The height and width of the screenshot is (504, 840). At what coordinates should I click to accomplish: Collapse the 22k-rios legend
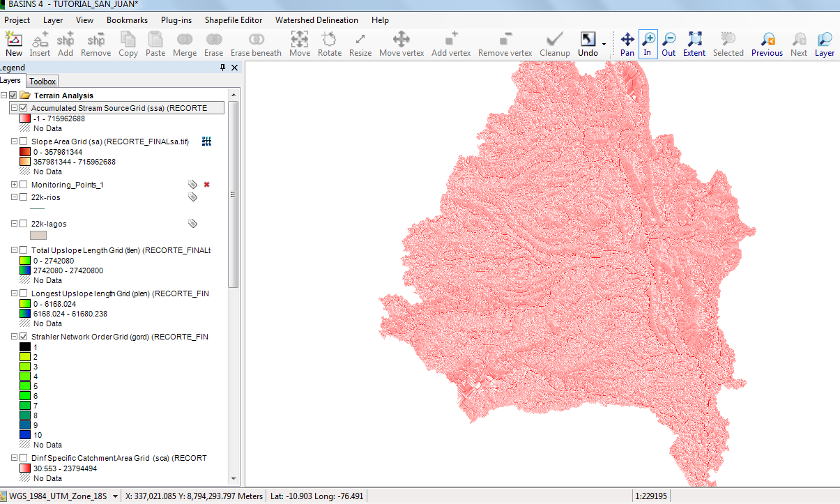click(15, 197)
